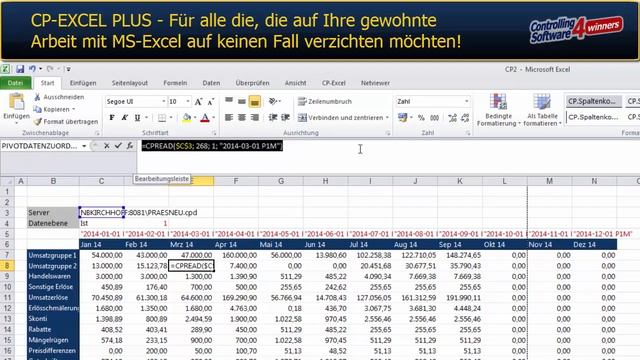Viewport: 640px width, 360px height.
Task: Center text horizontally icon
Action: 242,118
